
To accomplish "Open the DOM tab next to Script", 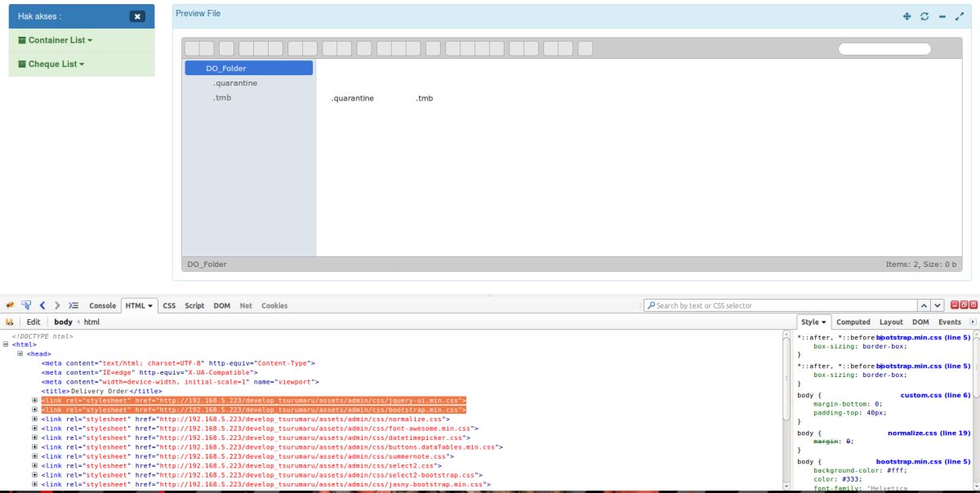I will point(222,305).
